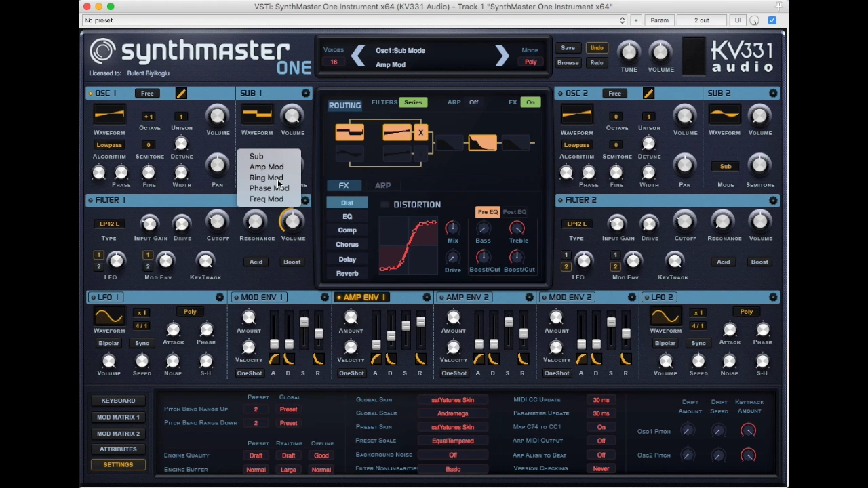
Task: Open the KEYBOARD page
Action: (118, 401)
